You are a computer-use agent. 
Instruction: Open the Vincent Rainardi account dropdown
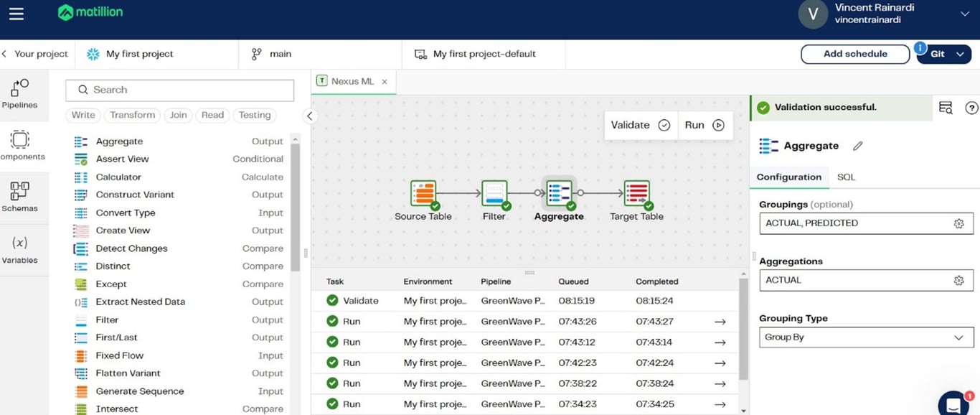point(965,13)
